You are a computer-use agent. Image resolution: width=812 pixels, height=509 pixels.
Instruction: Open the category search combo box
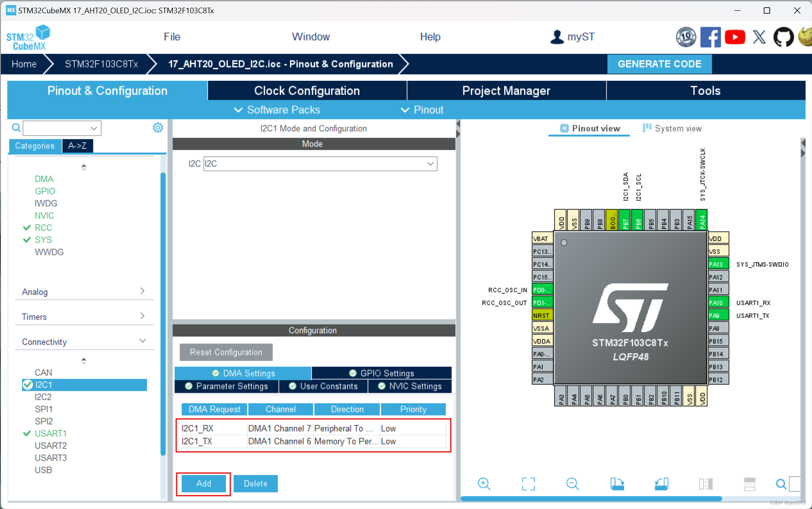(62, 128)
